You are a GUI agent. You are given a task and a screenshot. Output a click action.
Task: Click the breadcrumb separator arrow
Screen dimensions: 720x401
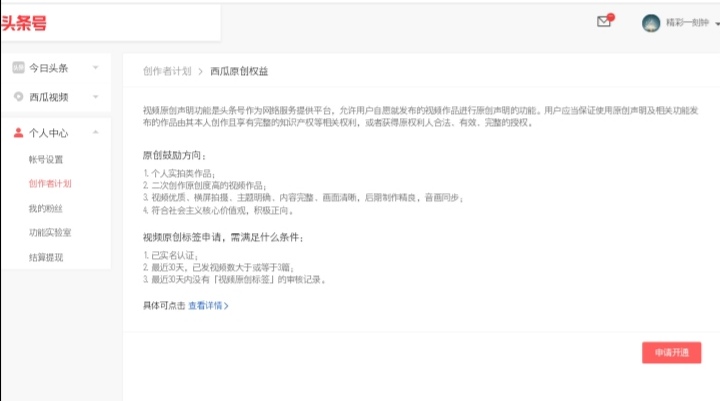(x=201, y=72)
